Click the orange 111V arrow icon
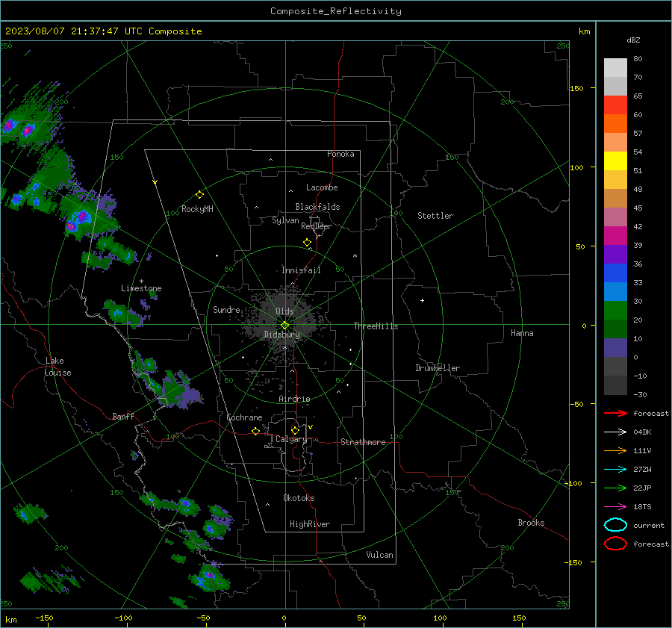 [615, 450]
